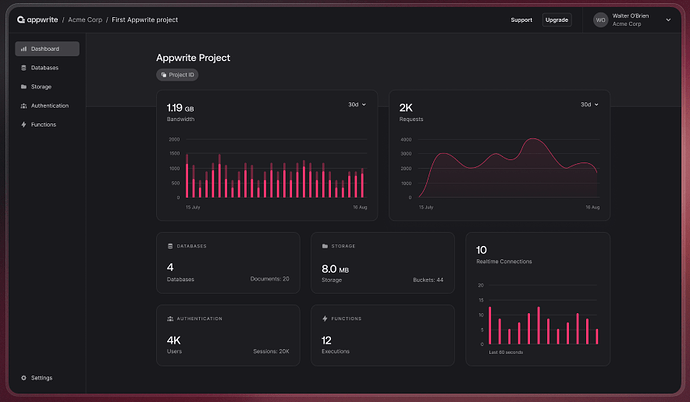Click the Functions lightning icon in sidebar
This screenshot has width=690, height=402.
point(23,125)
